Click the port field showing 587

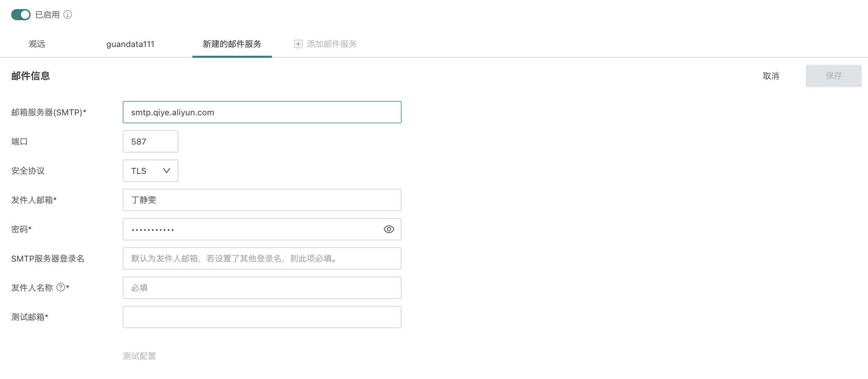[150, 141]
